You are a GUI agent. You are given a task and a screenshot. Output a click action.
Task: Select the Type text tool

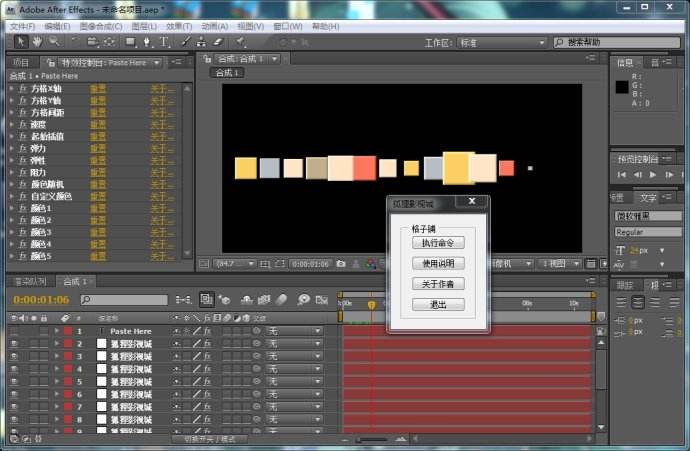point(165,43)
